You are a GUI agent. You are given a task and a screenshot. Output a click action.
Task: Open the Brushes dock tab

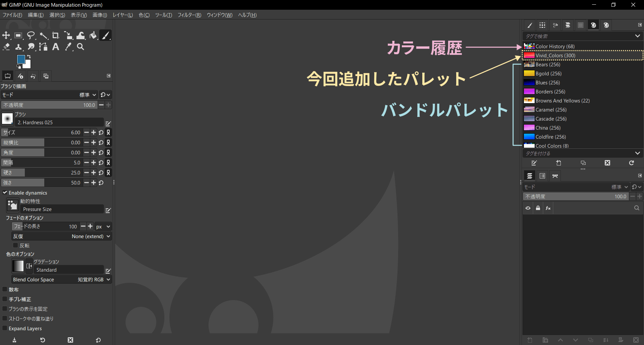(x=530, y=25)
